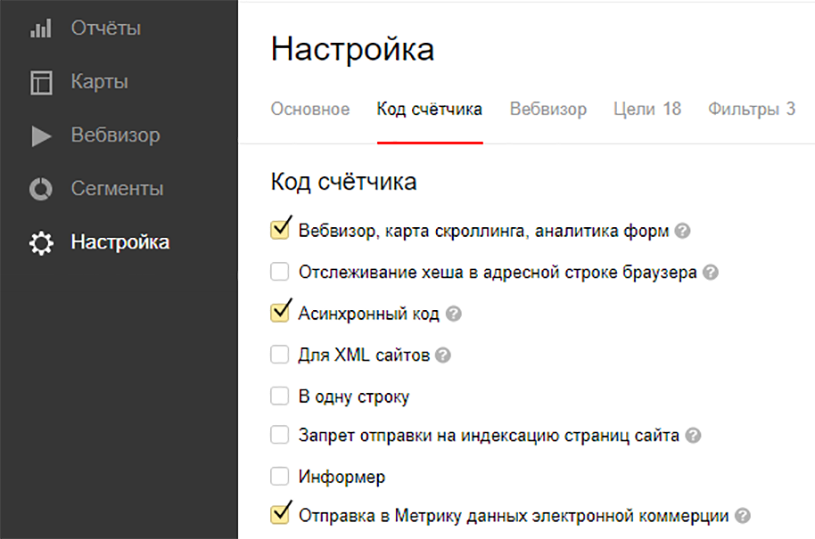Select Настройка in sidebar

[121, 242]
